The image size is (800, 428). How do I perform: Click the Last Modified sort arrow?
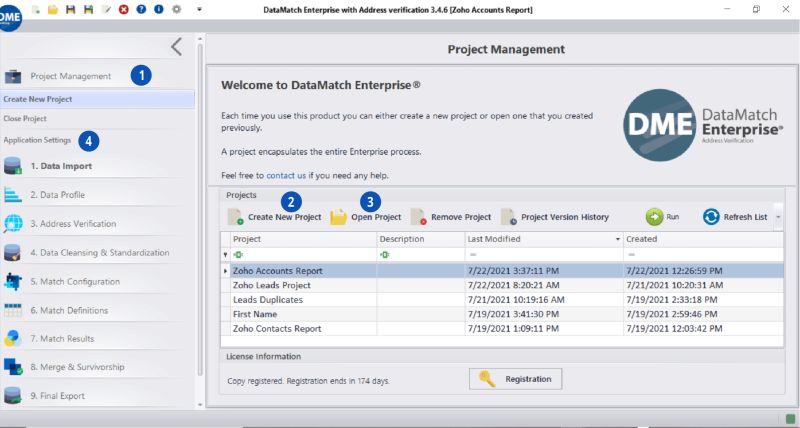617,239
